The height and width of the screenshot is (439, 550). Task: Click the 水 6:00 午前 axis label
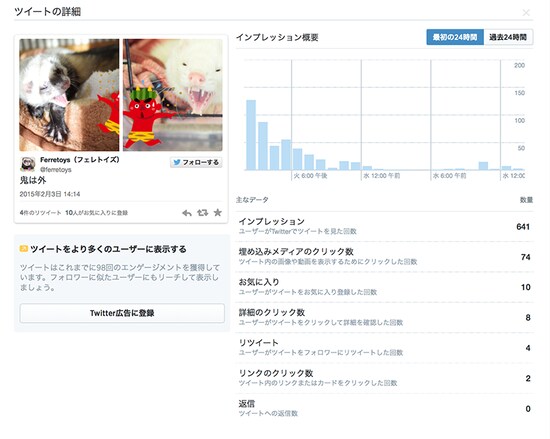(x=450, y=176)
